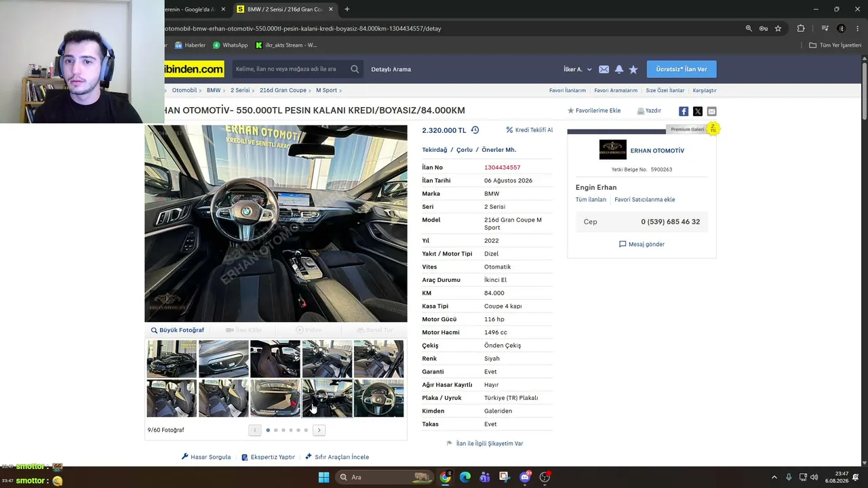The height and width of the screenshot is (488, 868).
Task: Open the Tüm Yer İşaretleri bookmarks folder
Action: 835,45
